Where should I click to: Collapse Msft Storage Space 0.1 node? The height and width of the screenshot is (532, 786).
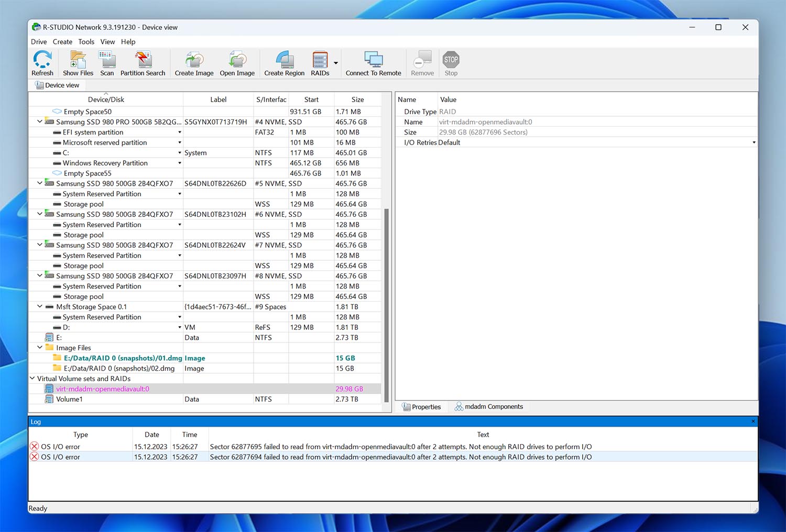point(40,307)
